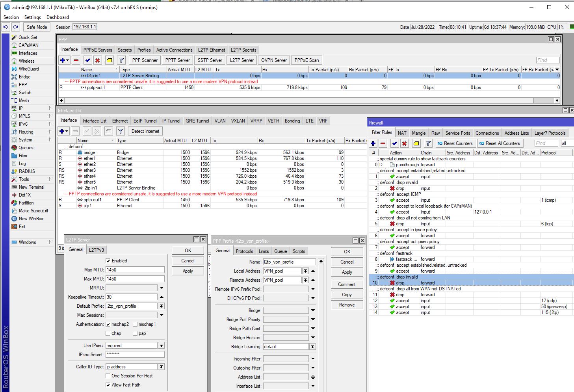Toggle pap authentication checkbox
This screenshot has width=574, height=392.
click(135, 333)
